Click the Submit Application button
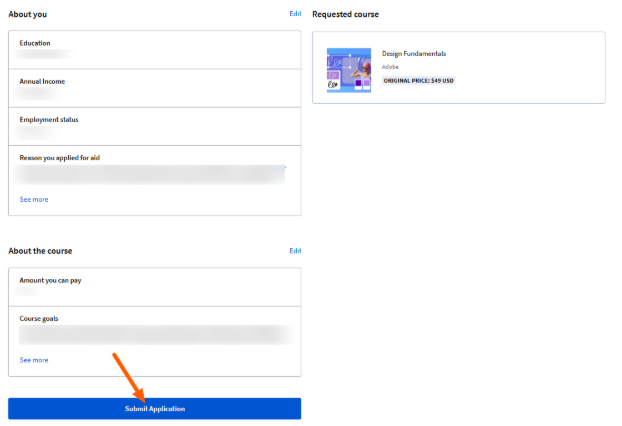622x426 pixels. (154, 408)
